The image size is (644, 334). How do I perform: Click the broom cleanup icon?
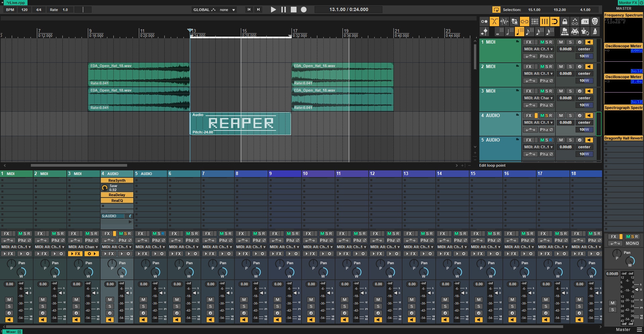(x=595, y=32)
